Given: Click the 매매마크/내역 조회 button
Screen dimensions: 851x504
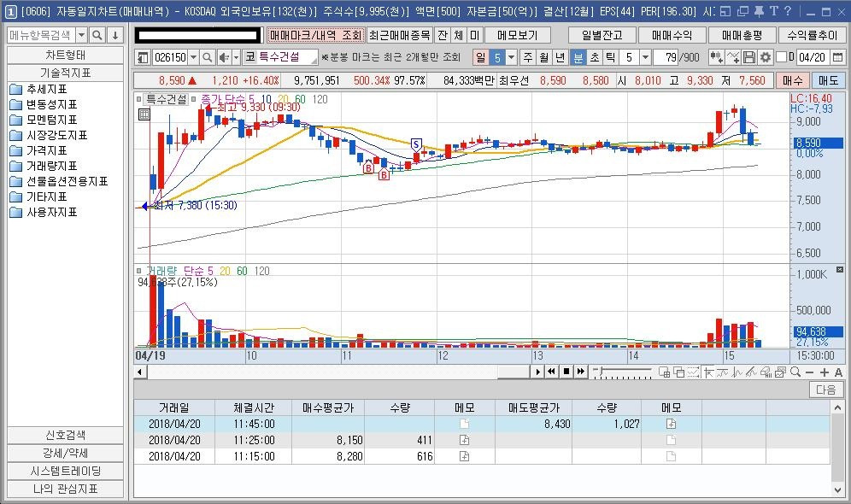Looking at the screenshot, I should pos(316,35).
